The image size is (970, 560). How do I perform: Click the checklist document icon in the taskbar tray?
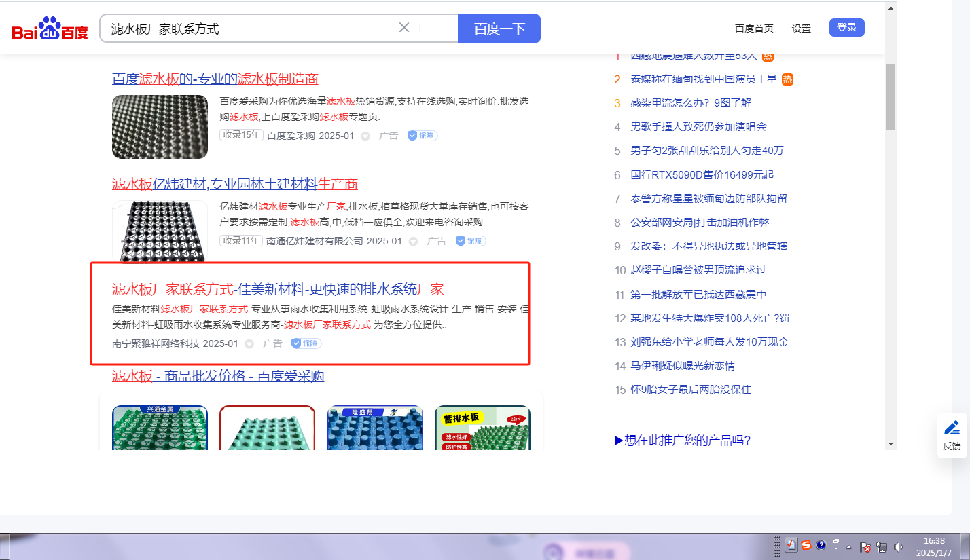tap(791, 545)
